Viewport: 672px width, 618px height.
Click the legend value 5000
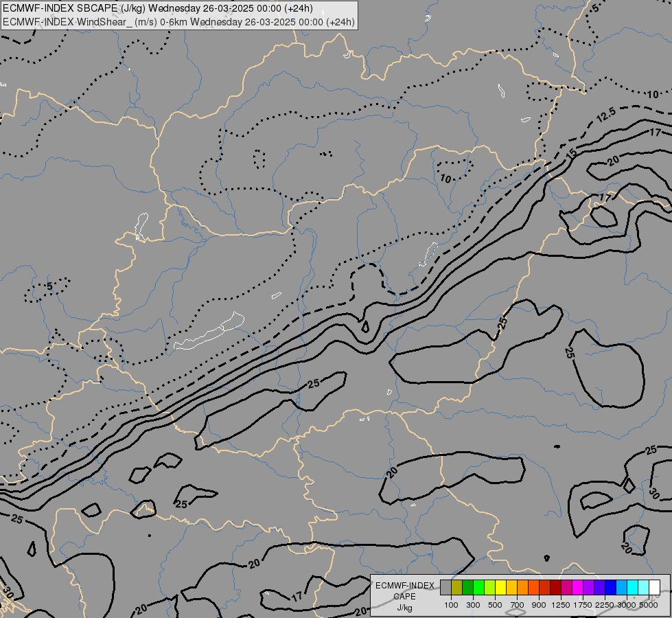pos(649,605)
